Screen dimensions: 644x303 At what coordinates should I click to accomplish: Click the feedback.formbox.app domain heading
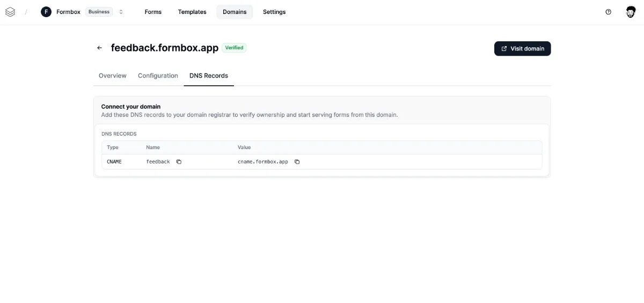coord(165,48)
